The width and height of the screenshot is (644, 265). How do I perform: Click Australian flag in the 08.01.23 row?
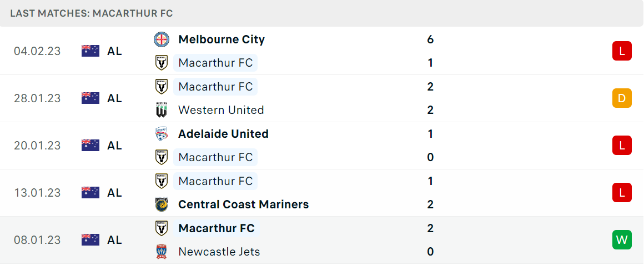click(x=90, y=240)
